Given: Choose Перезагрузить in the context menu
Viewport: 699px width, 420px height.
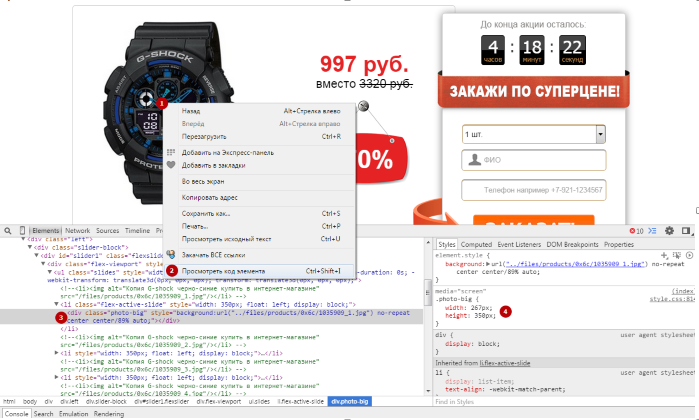Looking at the screenshot, I should click(206, 135).
